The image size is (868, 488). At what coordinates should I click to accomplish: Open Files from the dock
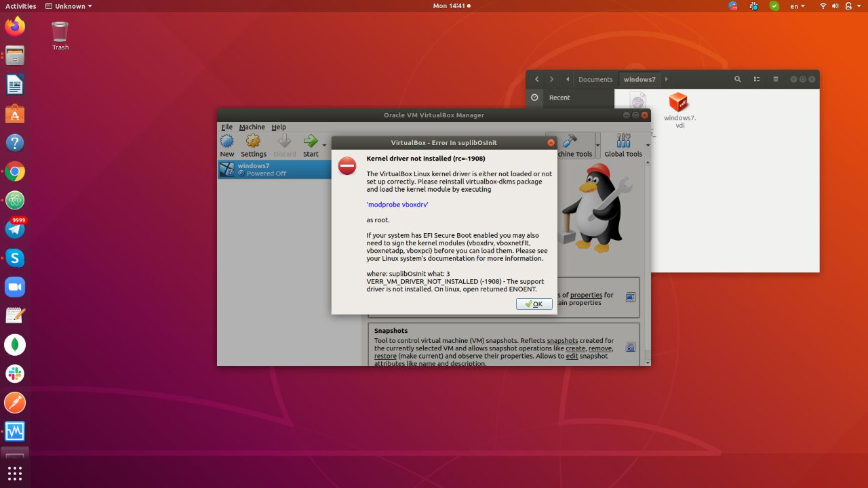(15, 56)
